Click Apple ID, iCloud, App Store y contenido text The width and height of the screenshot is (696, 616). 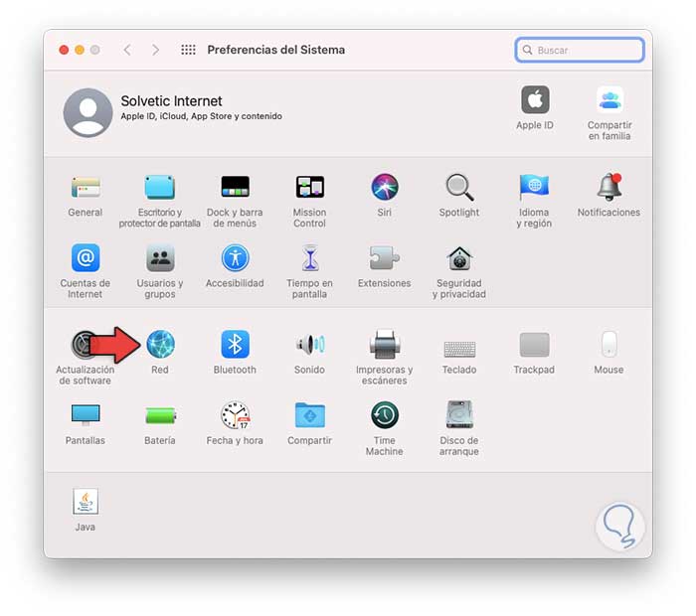tap(201, 116)
